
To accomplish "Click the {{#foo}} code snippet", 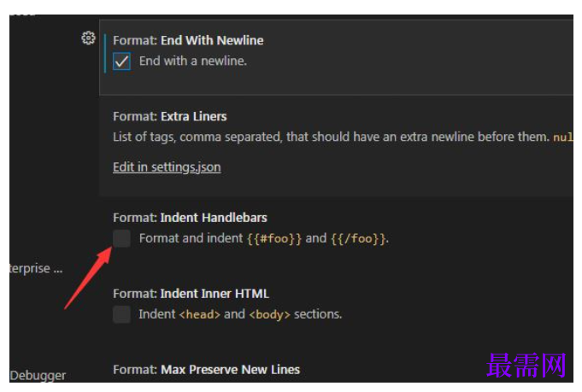I will point(274,238).
